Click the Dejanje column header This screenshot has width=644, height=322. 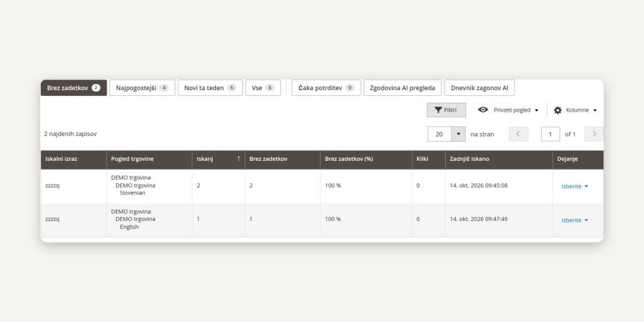pyautogui.click(x=577, y=160)
